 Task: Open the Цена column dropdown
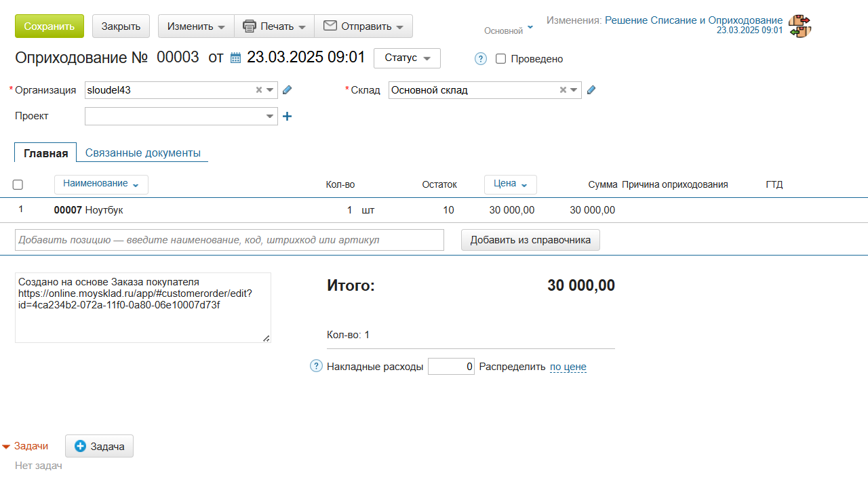click(511, 184)
